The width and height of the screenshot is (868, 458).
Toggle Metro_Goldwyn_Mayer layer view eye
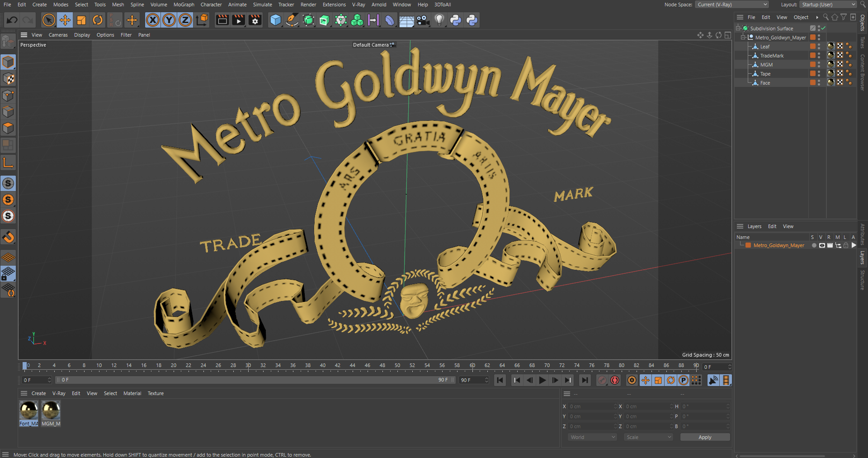(822, 245)
